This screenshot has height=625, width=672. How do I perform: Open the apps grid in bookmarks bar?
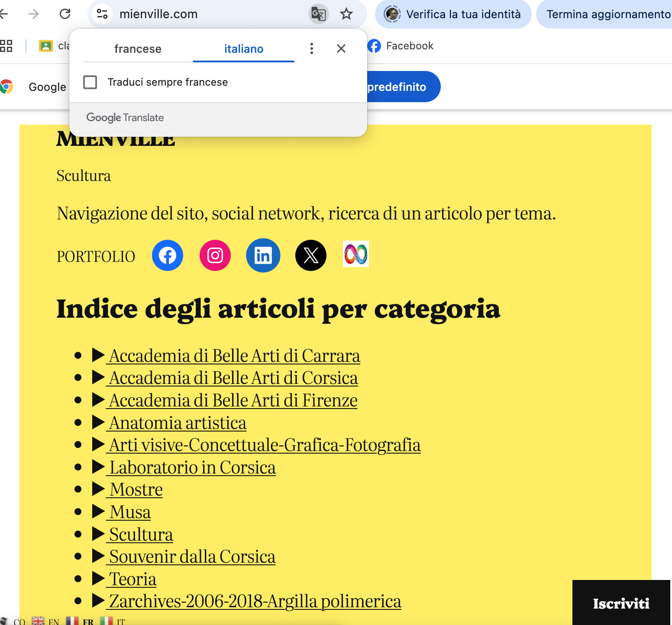click(6, 45)
